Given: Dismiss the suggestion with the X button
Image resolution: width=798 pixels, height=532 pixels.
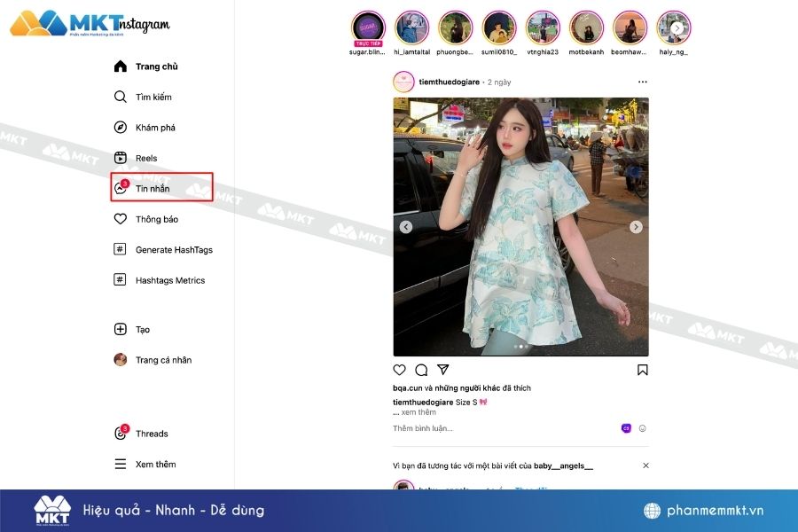Looking at the screenshot, I should (645, 465).
